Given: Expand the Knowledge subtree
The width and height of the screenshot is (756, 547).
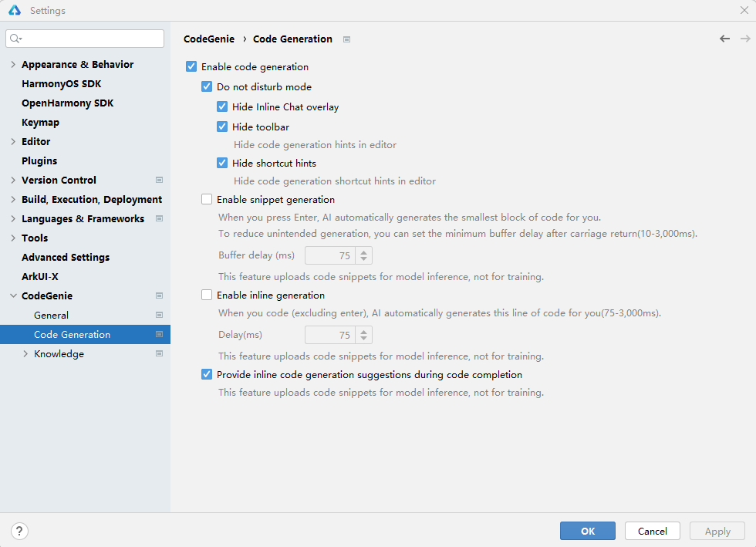Looking at the screenshot, I should 25,354.
